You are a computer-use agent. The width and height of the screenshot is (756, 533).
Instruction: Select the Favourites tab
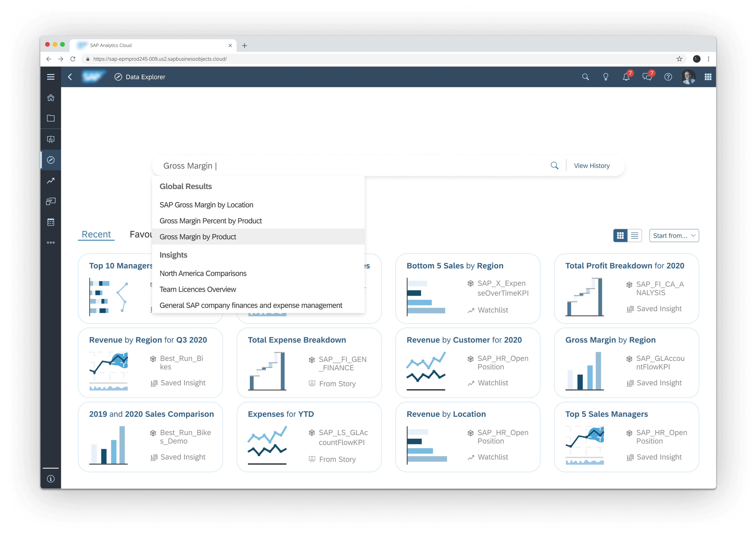click(x=141, y=234)
